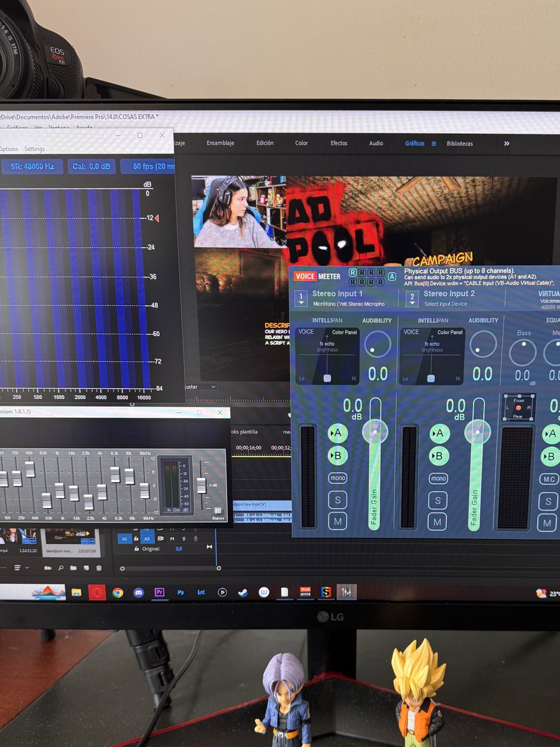Screen dimensions: 560x747
Task: Open Google Chrome from the taskbar
Action: click(118, 592)
